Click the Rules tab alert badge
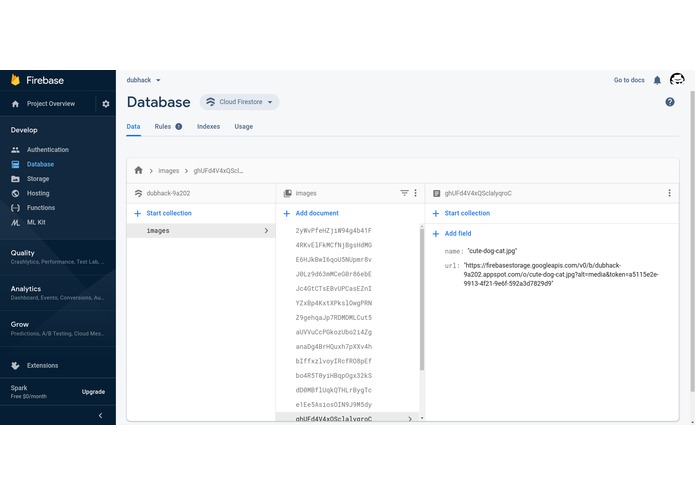This screenshot has width=695, height=494. (179, 126)
